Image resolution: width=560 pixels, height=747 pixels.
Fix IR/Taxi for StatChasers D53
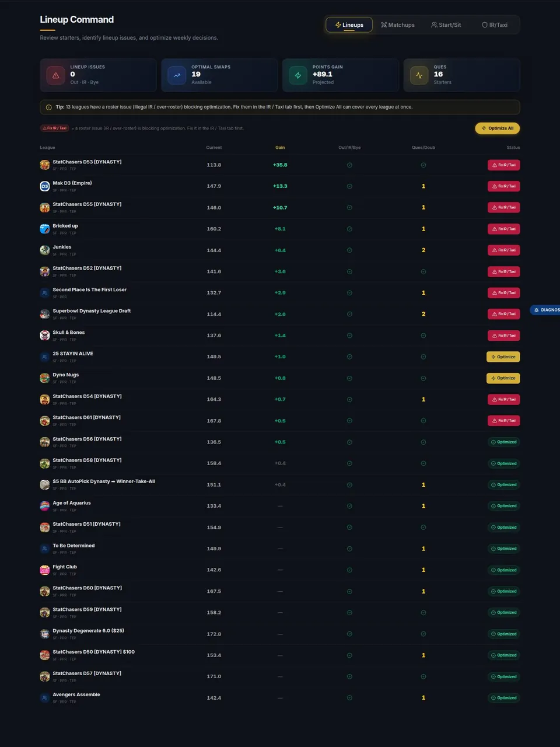503,165
